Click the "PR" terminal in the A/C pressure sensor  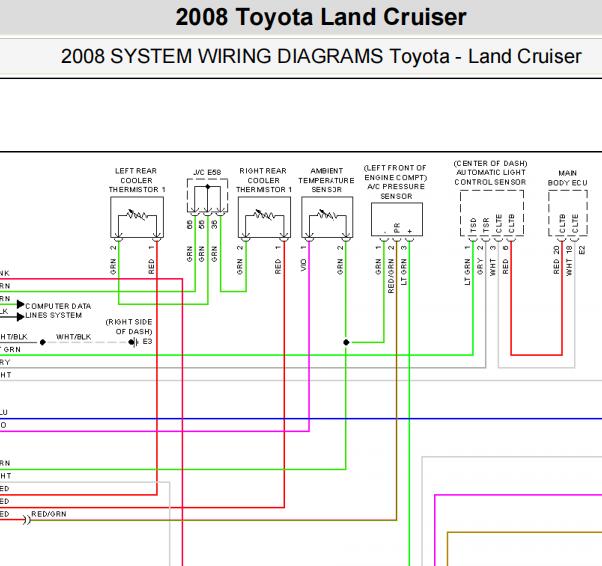tap(397, 228)
